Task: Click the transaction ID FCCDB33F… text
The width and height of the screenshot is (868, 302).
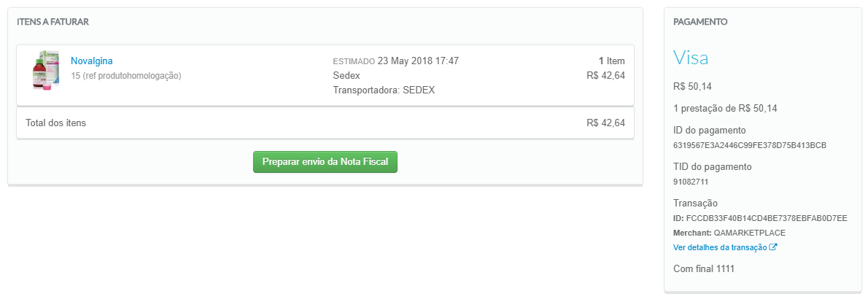Action: click(x=767, y=218)
